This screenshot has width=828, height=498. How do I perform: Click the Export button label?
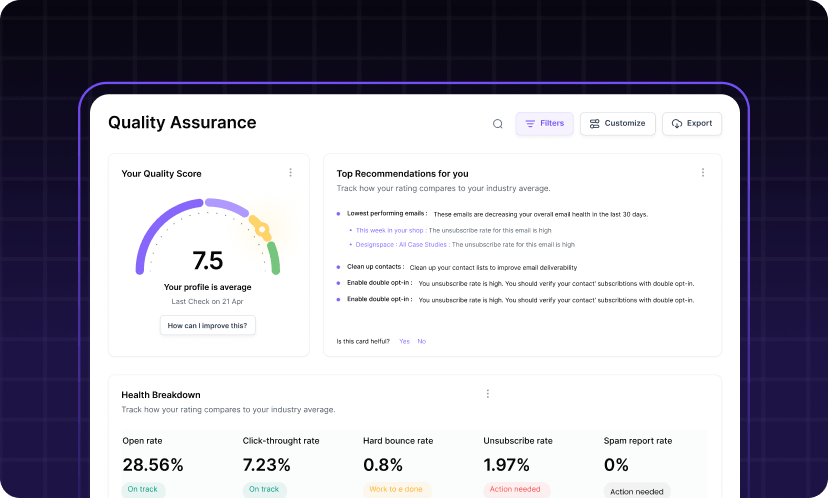tap(699, 124)
